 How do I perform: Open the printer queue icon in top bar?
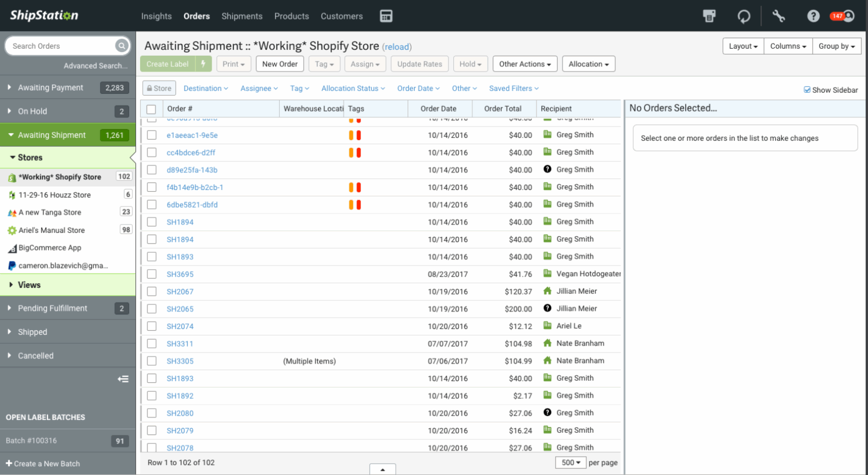[709, 16]
